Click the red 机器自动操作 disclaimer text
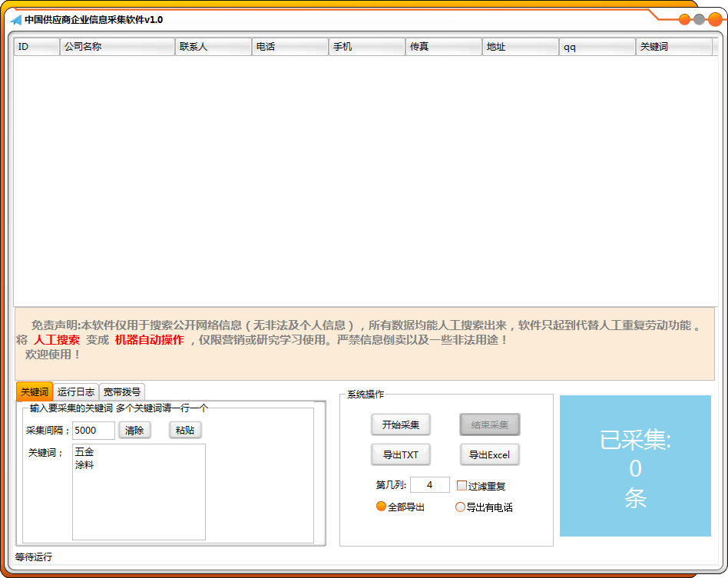This screenshot has width=728, height=578. [x=150, y=340]
